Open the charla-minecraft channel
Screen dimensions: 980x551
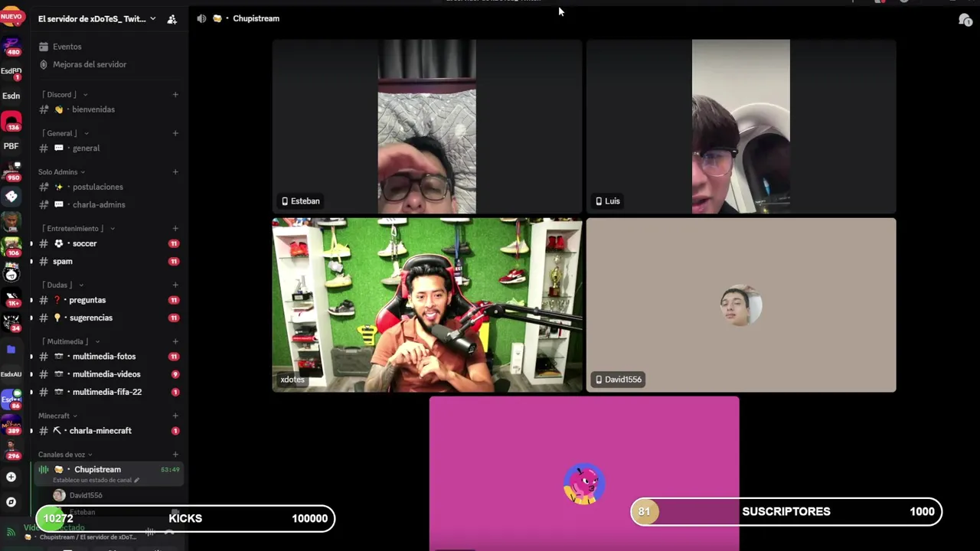pos(109,431)
